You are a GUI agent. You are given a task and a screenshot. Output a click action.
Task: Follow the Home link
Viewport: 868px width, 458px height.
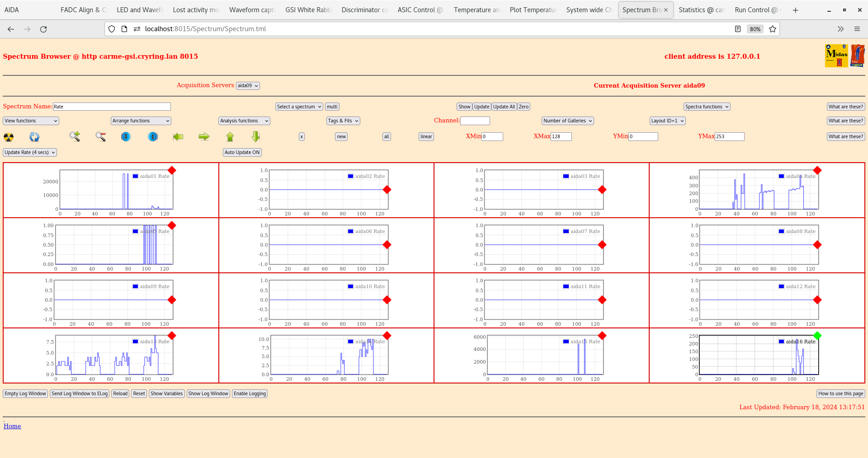pos(12,426)
